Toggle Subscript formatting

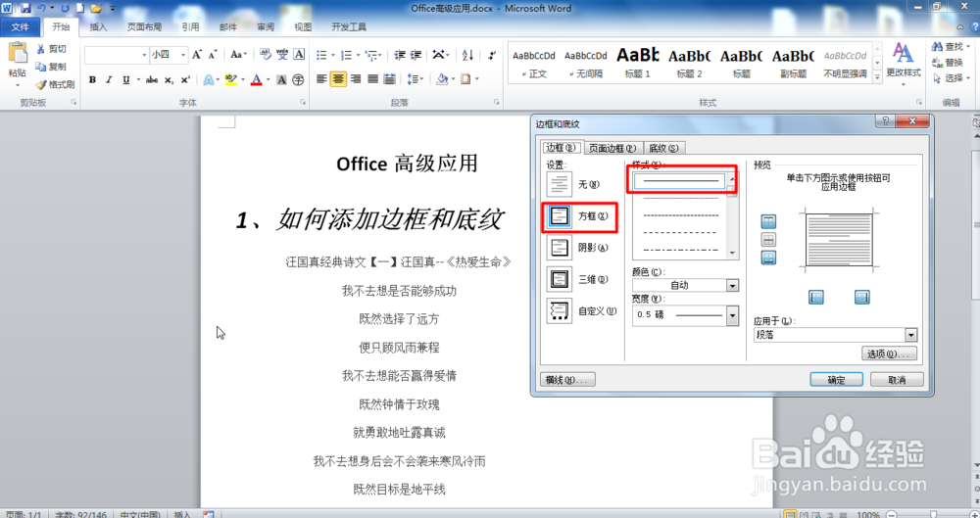click(x=169, y=80)
